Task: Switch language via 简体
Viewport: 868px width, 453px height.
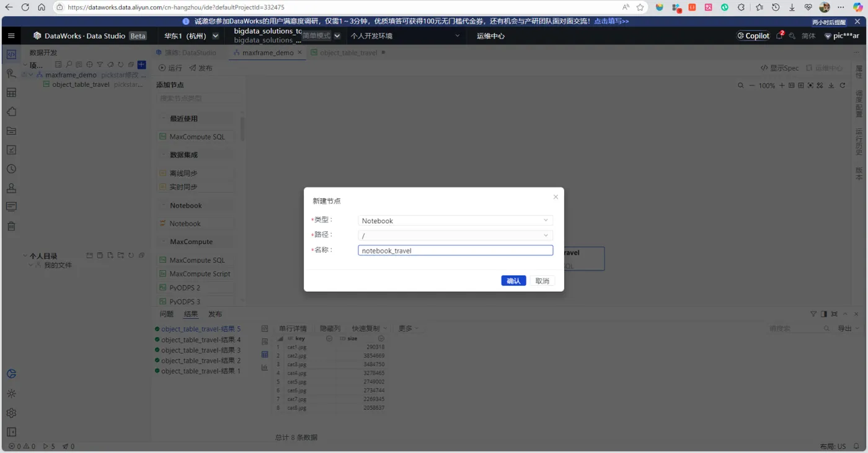Action: [808, 36]
